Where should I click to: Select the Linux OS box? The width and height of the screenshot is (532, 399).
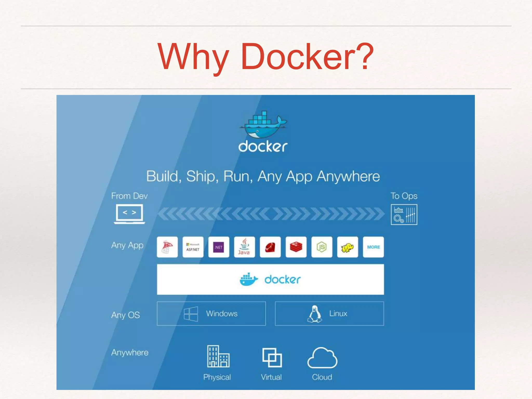329,314
